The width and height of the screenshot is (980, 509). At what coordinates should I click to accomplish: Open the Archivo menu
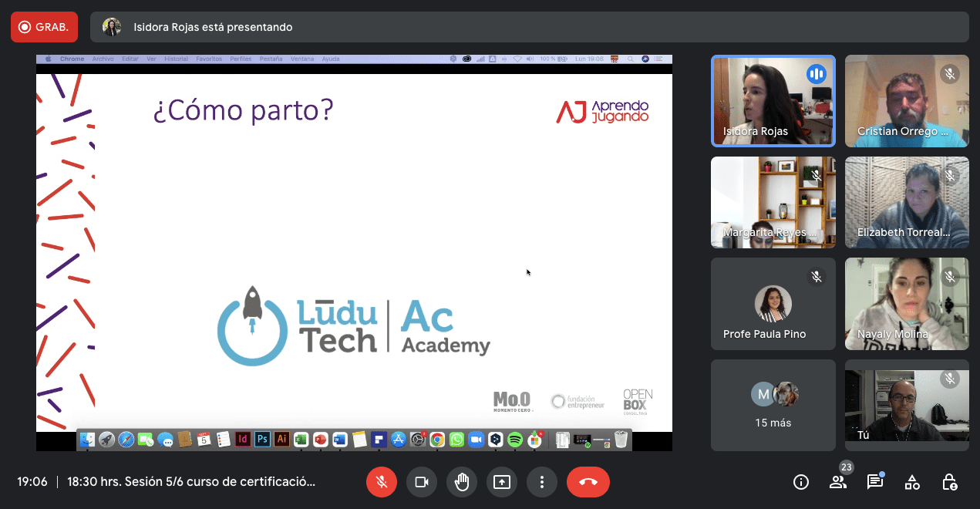click(103, 59)
